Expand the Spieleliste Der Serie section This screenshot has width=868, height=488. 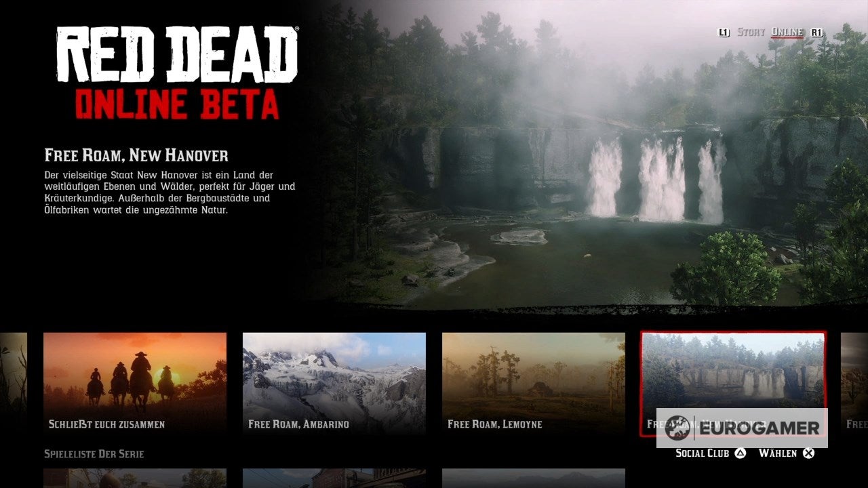click(x=95, y=453)
